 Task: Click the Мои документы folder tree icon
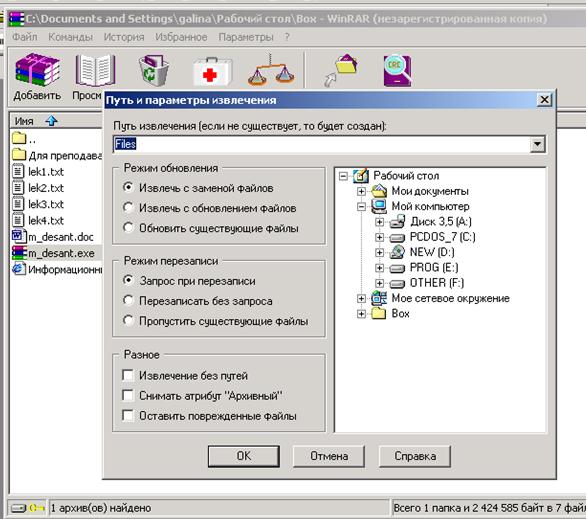point(379,191)
